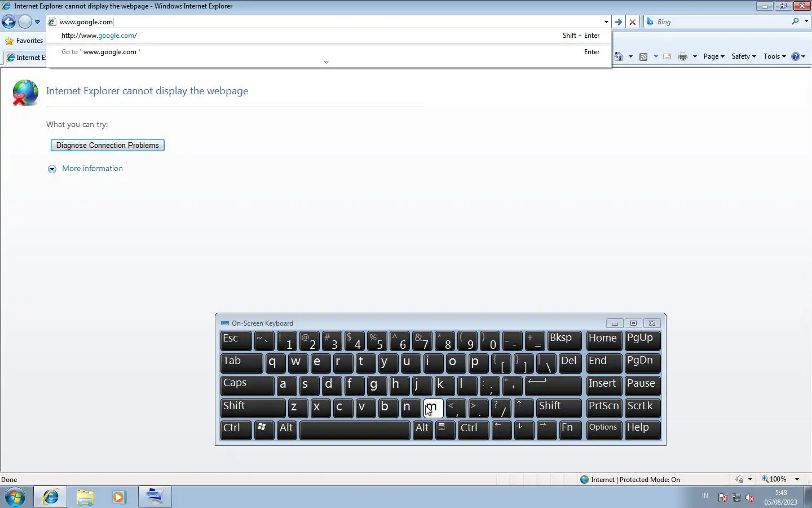Screen dimensions: 812x508
Task: Click the spacebar on the On-Screen Keyboard
Action: (355, 430)
